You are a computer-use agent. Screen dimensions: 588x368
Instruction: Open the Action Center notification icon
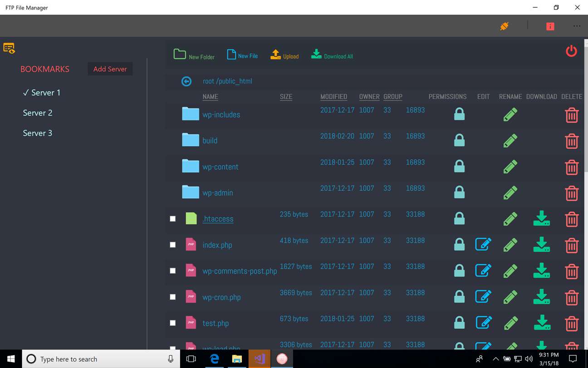[573, 359]
